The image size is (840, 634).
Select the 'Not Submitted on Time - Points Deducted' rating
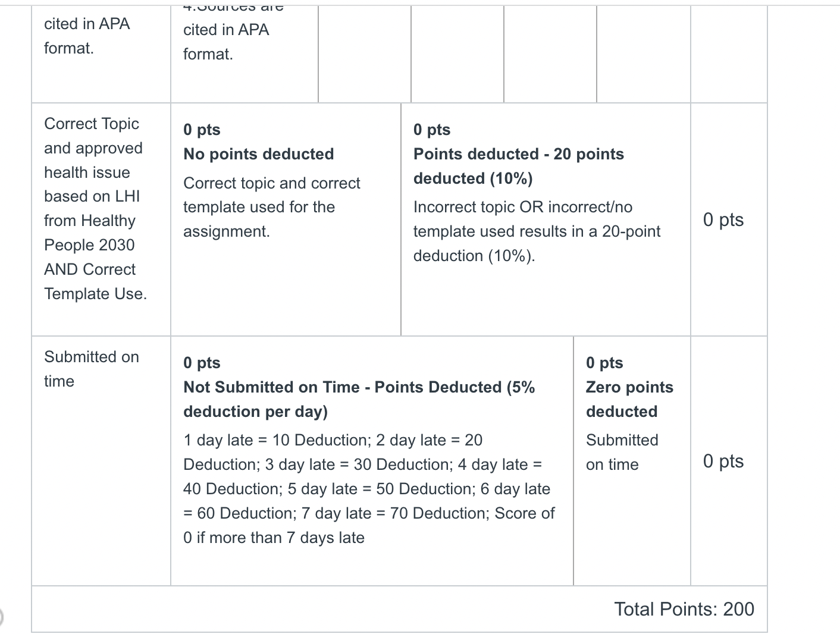pos(359,400)
